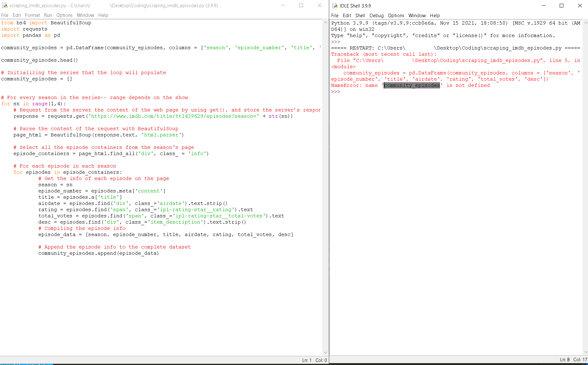Close the IDLE Shell 3.9.9 window

click(580, 6)
